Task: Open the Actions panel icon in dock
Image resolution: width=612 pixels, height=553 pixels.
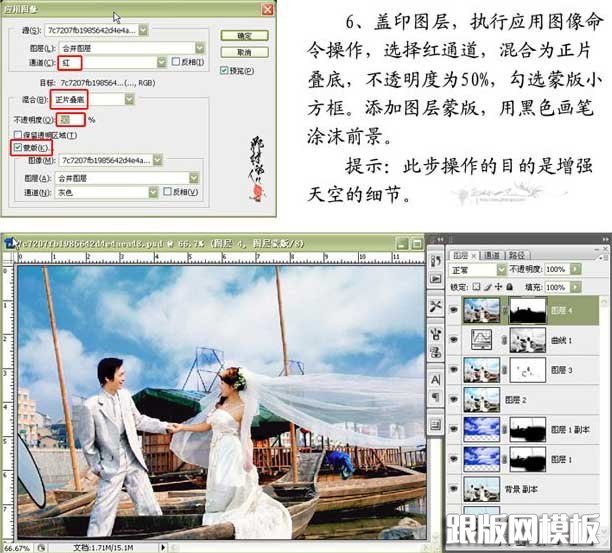Action: [x=435, y=279]
